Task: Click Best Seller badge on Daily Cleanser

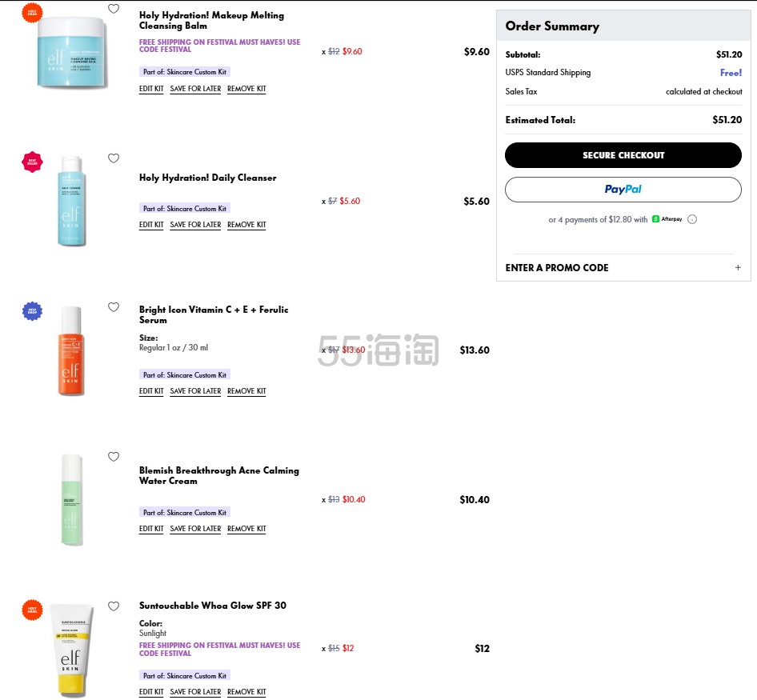Action: 32,162
